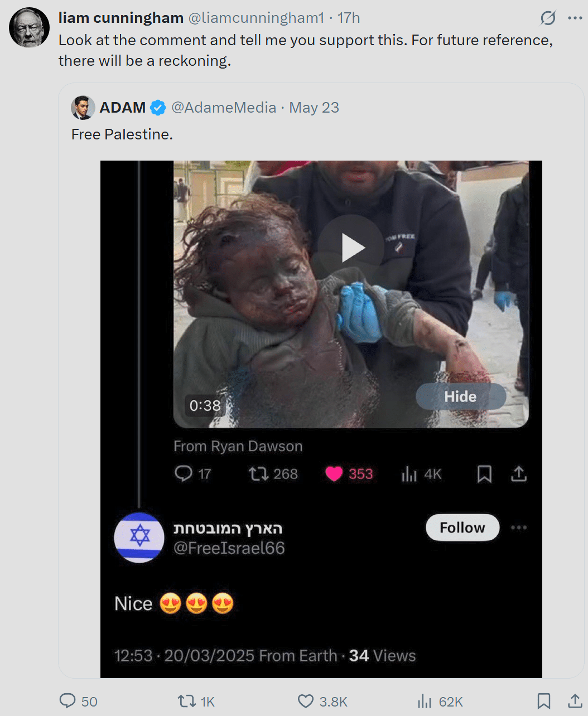
Task: Visit the liam cunningham display name link
Action: (121, 18)
